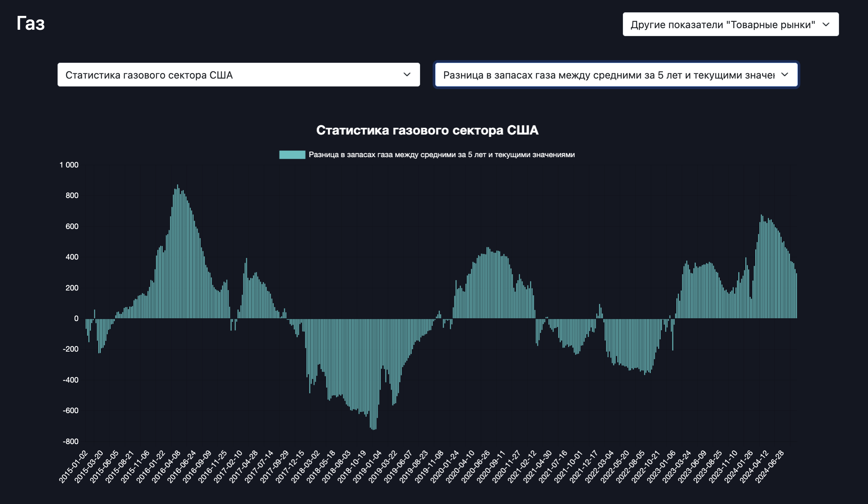868x504 pixels.
Task: Click the y-axis label 600
Action: pos(72,226)
